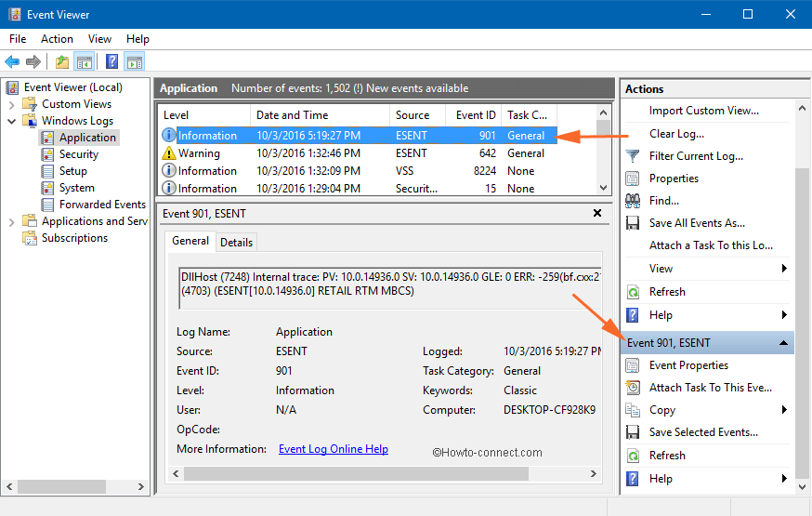Viewport: 812px width, 516px height.
Task: Open the View menu in menu bar
Action: [99, 39]
